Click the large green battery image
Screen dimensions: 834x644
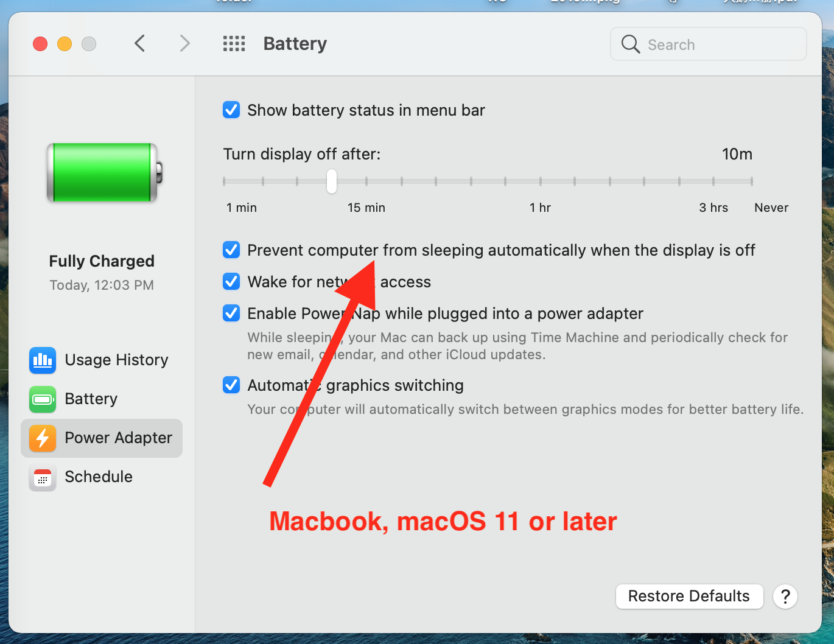pos(105,173)
